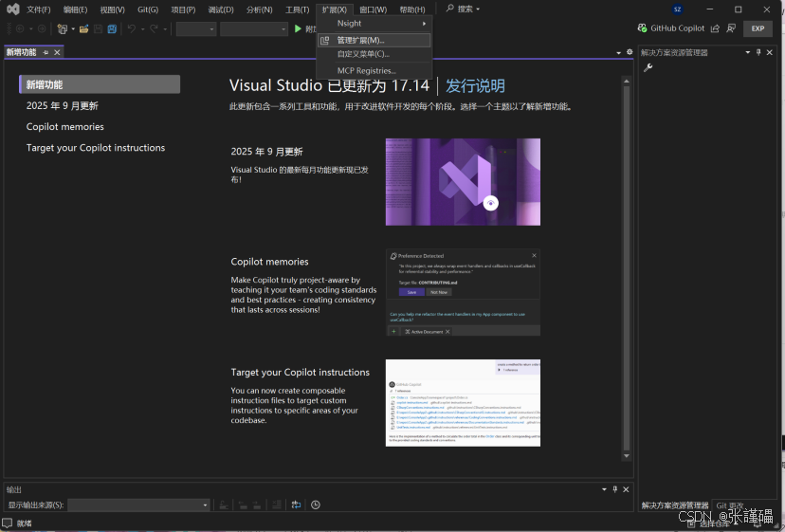This screenshot has height=532, width=785.
Task: Click the go to next message icon
Action: (257, 504)
